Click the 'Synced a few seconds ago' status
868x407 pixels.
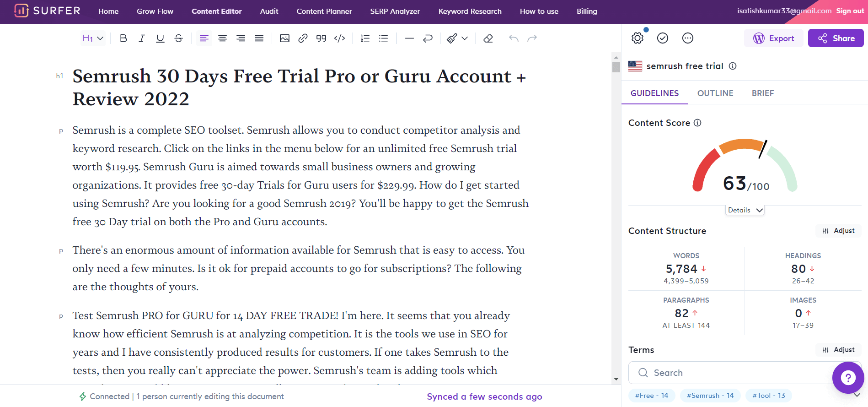(x=485, y=396)
